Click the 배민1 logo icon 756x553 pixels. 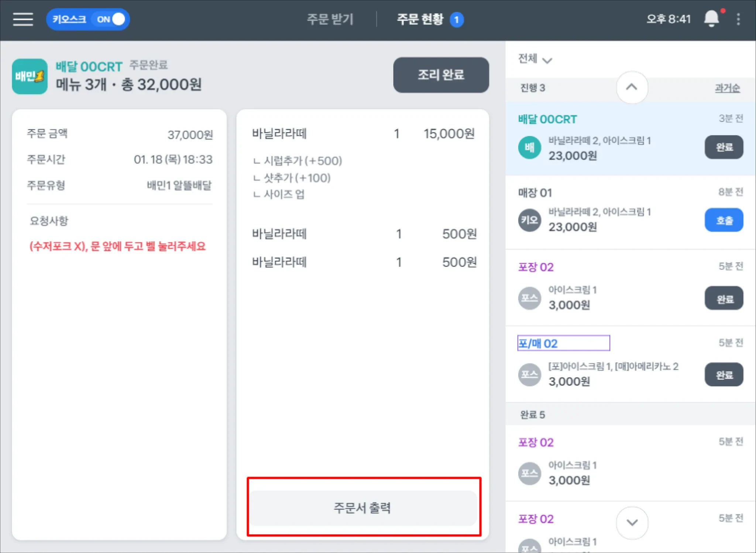30,76
